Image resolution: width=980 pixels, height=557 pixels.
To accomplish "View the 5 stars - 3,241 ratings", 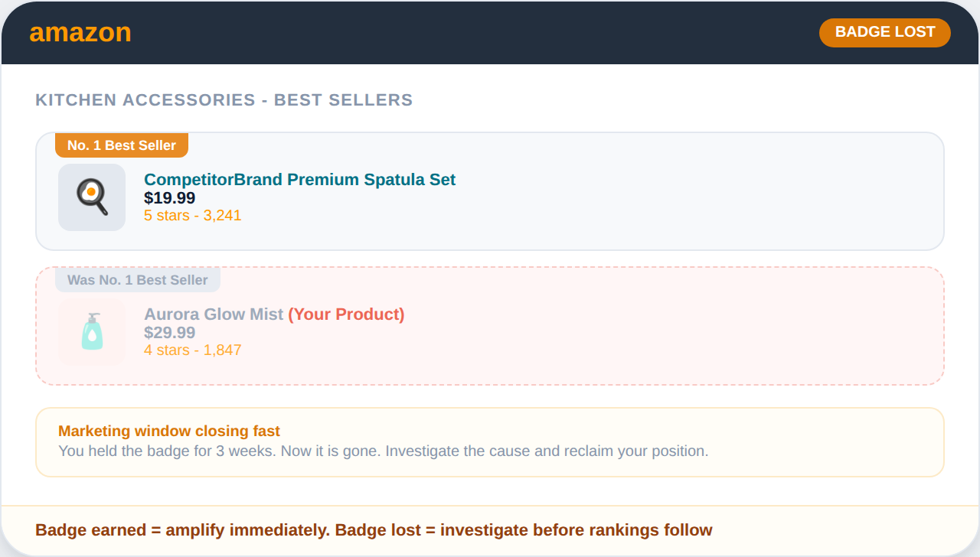I will 192,216.
